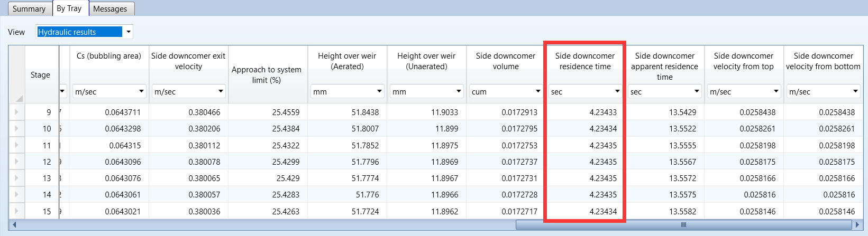The height and width of the screenshot is (236, 868).
Task: Open Side downcomer volume cum units dropdown
Action: click(538, 91)
